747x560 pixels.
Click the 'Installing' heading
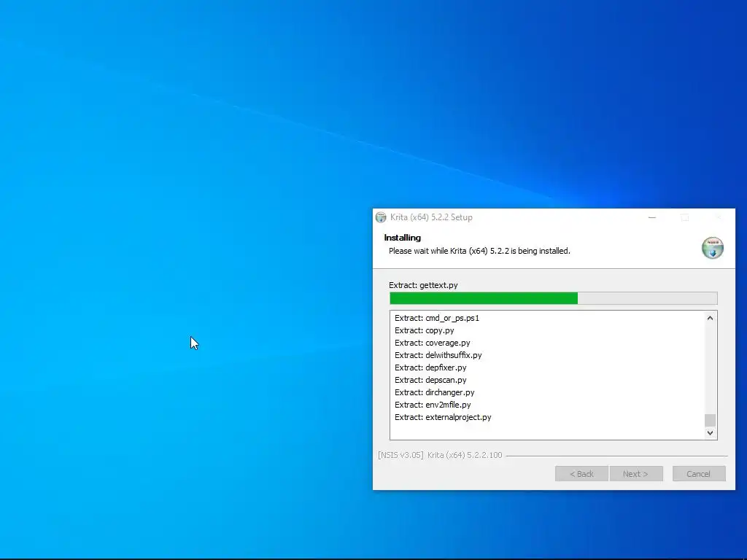pos(403,238)
